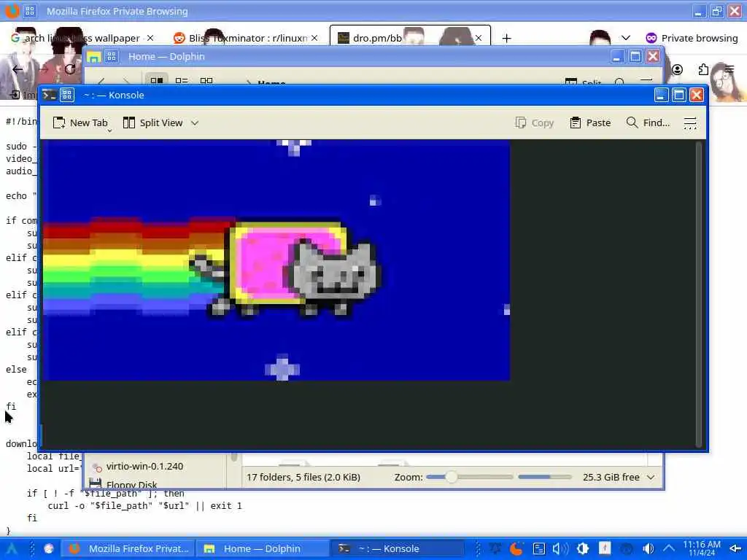The height and width of the screenshot is (560, 747).
Task: Open the brightness tray icon
Action: [x=583, y=548]
